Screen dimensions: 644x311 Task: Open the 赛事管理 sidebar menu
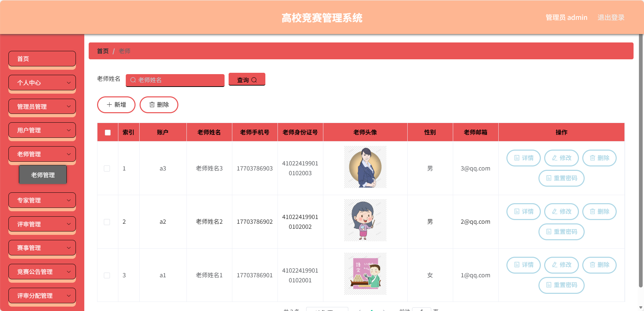pos(42,248)
